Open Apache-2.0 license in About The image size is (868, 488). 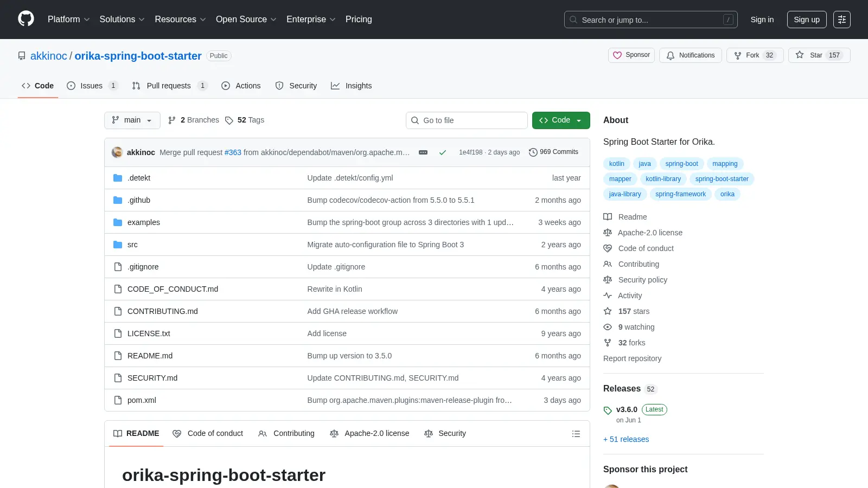[x=643, y=233]
